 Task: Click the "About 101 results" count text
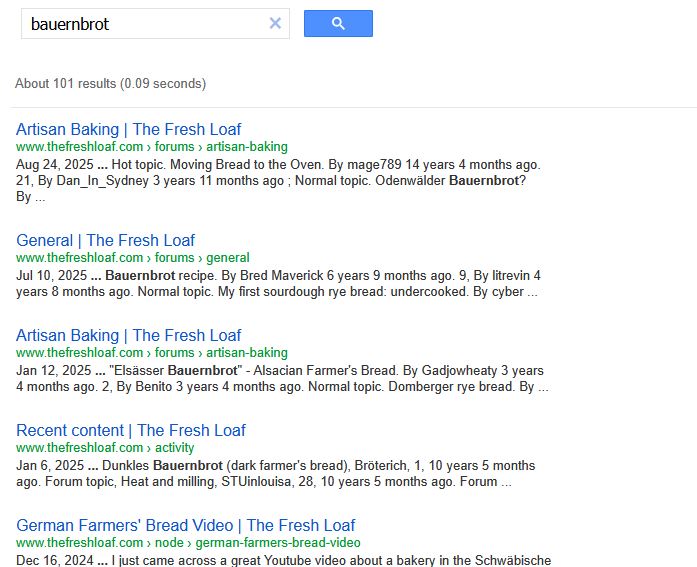click(x=110, y=83)
